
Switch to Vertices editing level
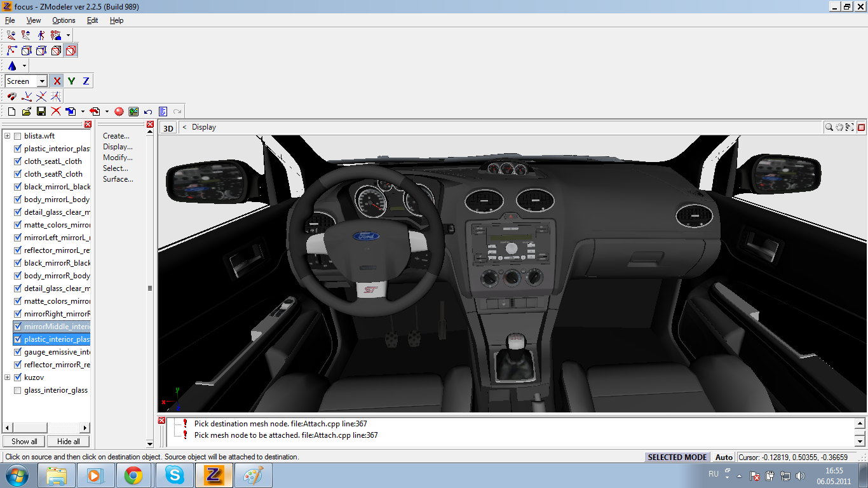[x=27, y=50]
